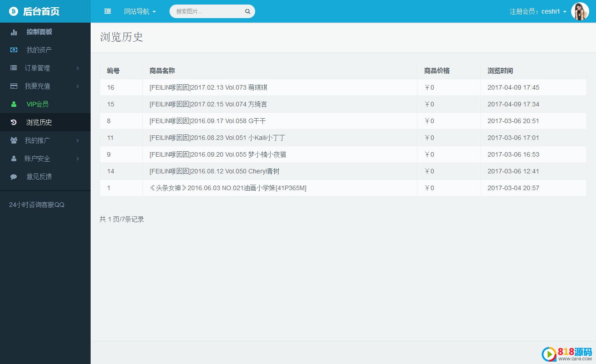Open 订单管理 menu item
The height and width of the screenshot is (364, 596).
37,68
